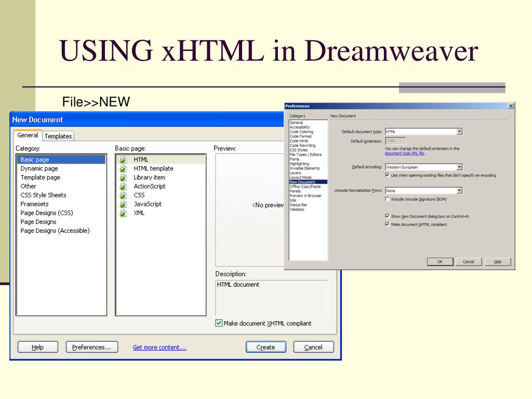
Task: Click the Default extension field
Action: 395,141
